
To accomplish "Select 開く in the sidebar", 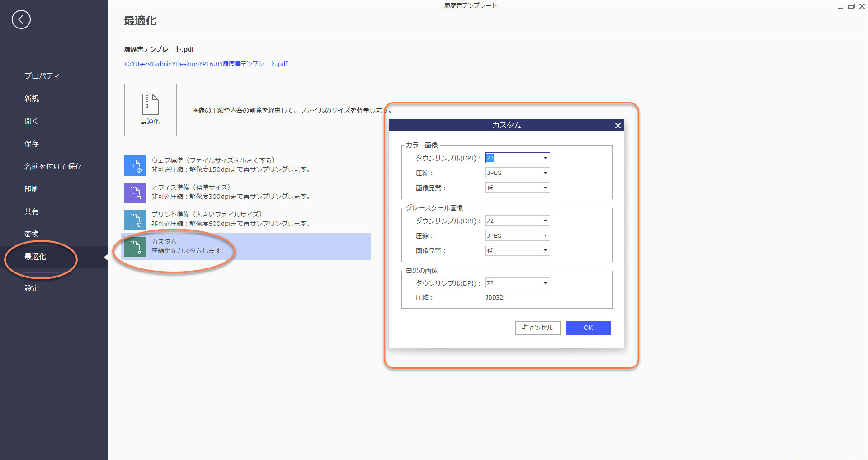I will click(31, 121).
